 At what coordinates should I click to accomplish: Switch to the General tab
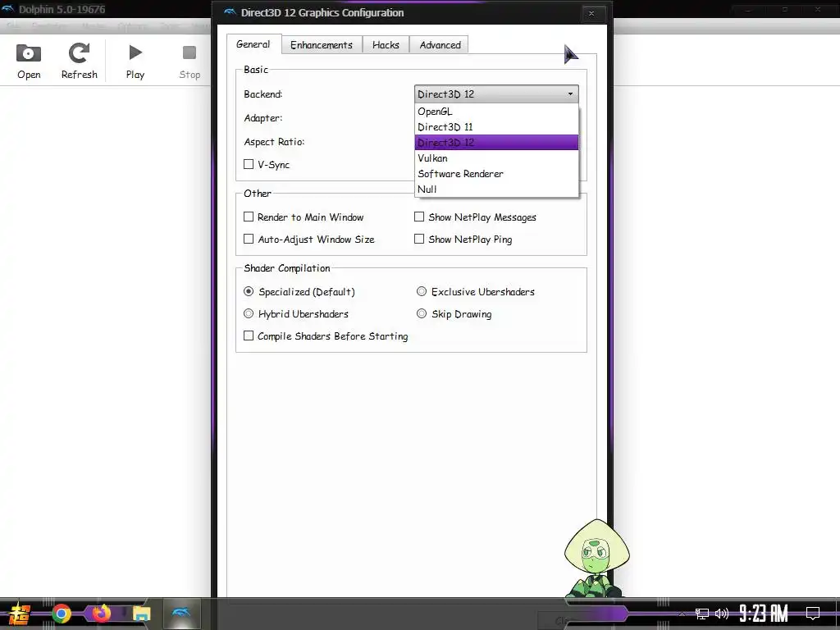(x=253, y=44)
